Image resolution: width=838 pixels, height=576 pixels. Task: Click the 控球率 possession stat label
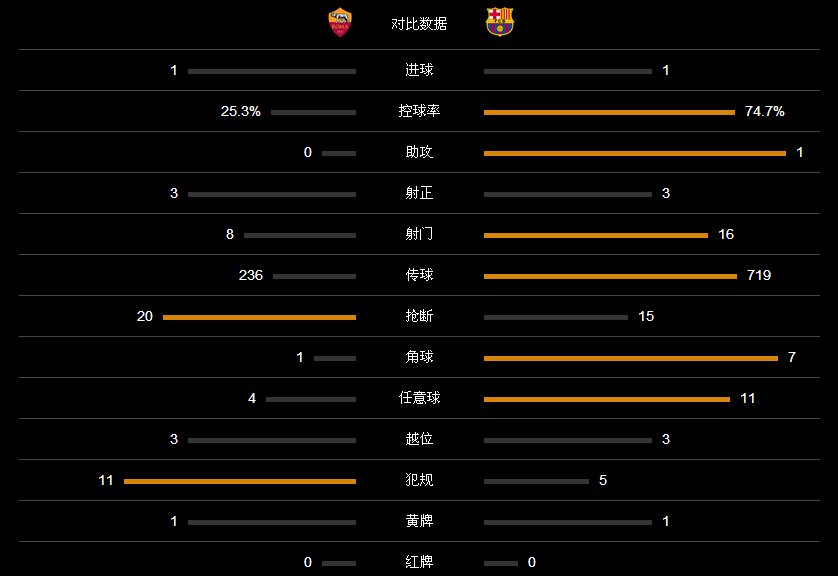[x=419, y=111]
